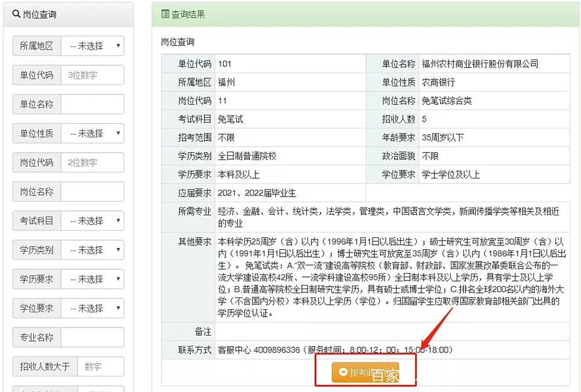Click the 学士学位及以上 degree value
This screenshot has width=581, height=392.
tap(451, 175)
